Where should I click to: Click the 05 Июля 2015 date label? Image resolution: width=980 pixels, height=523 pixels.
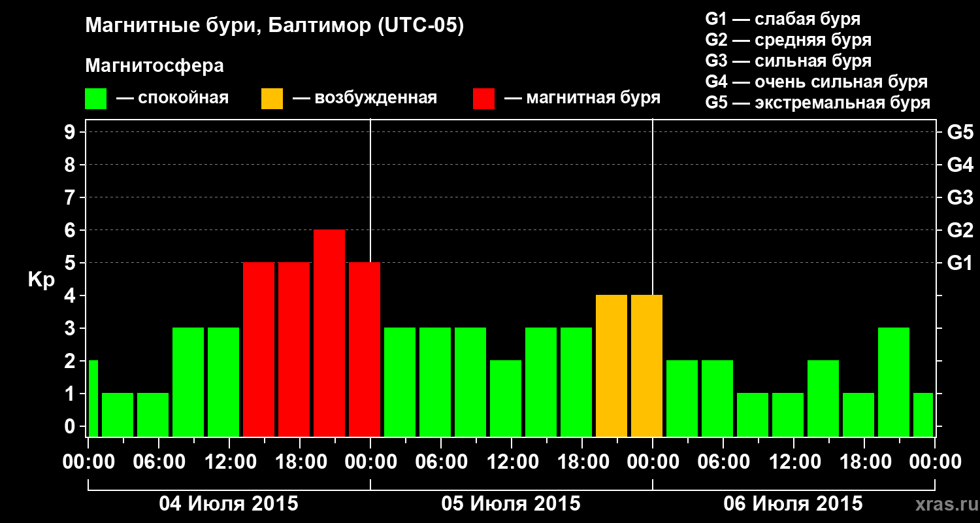(x=511, y=504)
